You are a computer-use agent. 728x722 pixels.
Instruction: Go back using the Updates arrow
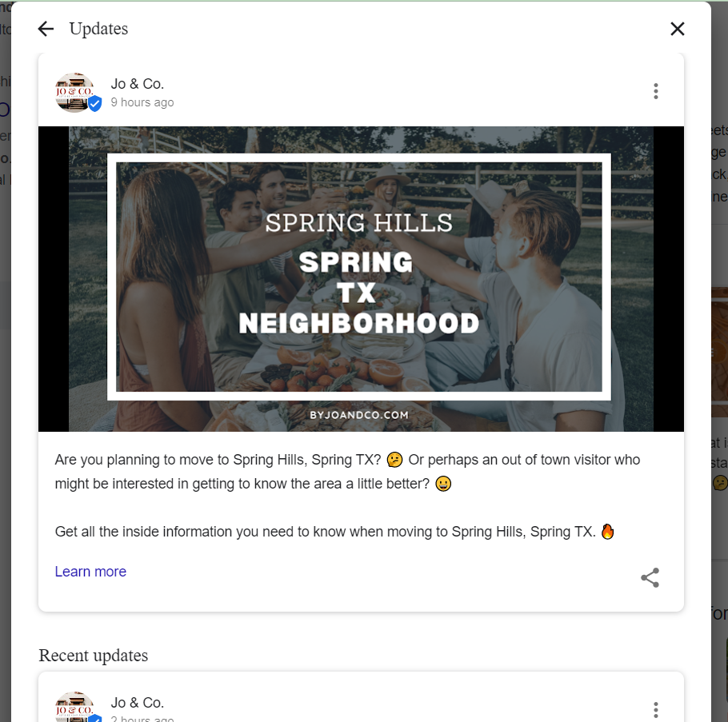click(46, 29)
